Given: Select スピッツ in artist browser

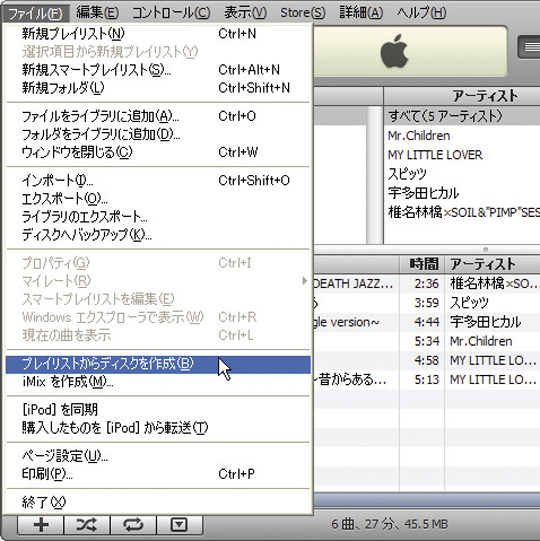Looking at the screenshot, I should click(462, 174).
